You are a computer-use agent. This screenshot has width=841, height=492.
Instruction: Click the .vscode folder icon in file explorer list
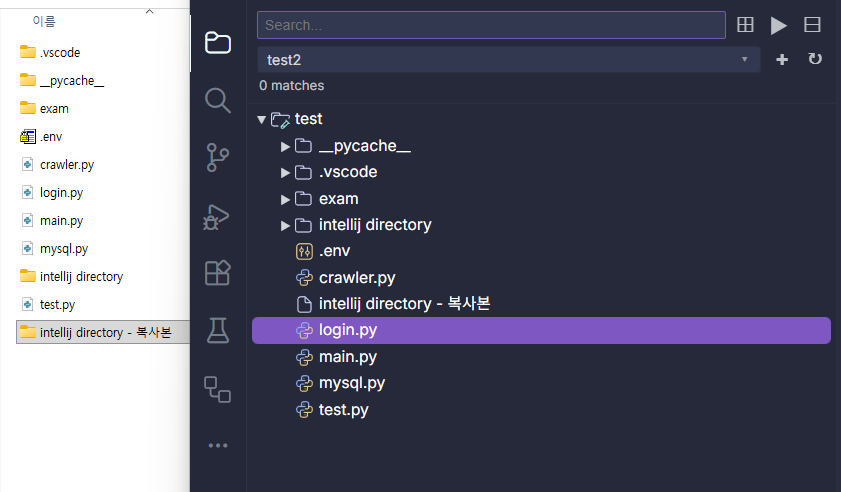[x=27, y=52]
